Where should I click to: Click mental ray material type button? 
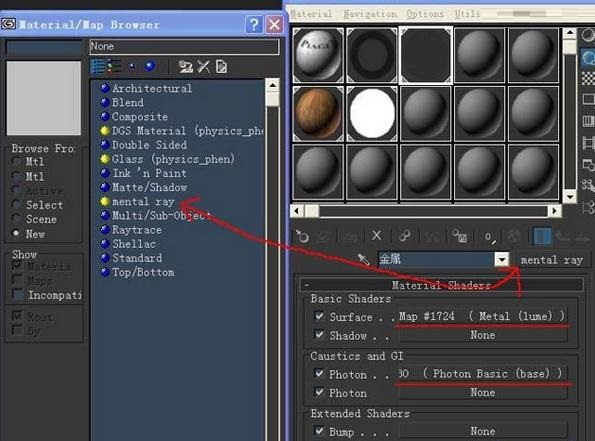551,260
